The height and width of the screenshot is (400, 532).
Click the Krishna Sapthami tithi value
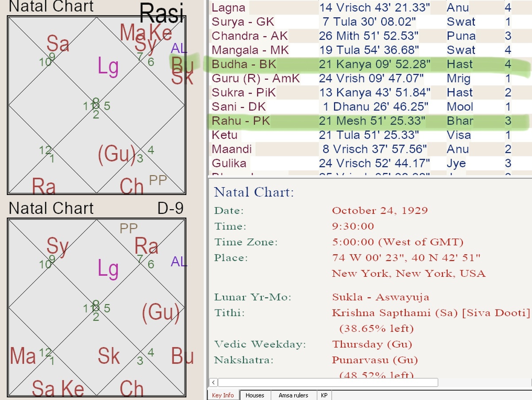[431, 313]
